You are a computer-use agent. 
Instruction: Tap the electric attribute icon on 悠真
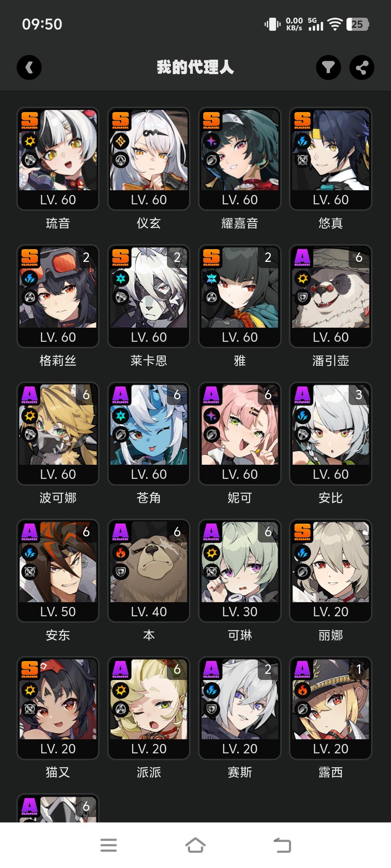tap(302, 141)
